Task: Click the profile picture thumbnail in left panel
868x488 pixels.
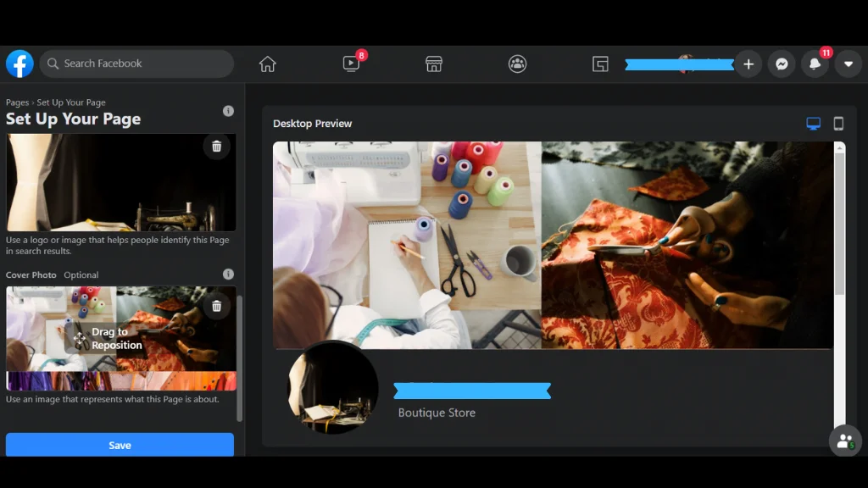Action: click(120, 182)
